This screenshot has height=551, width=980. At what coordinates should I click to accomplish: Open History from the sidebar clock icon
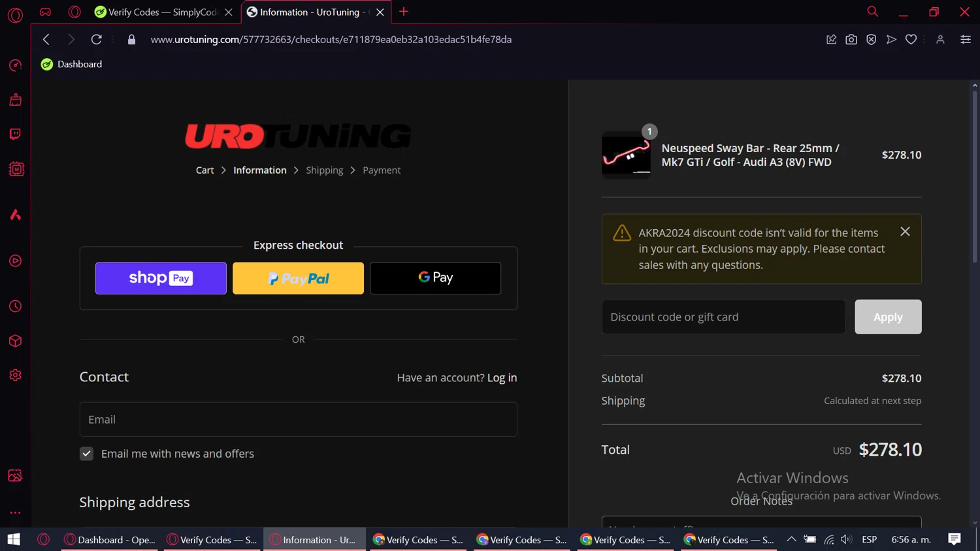click(15, 306)
